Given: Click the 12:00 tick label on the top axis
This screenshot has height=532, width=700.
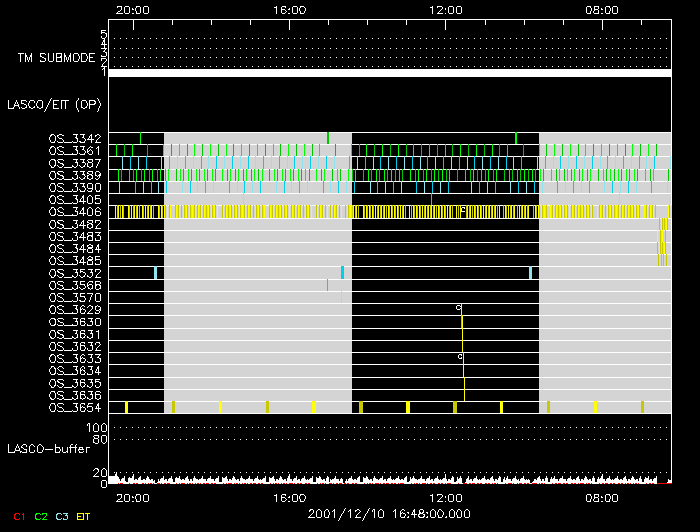Looking at the screenshot, I should tap(445, 8).
